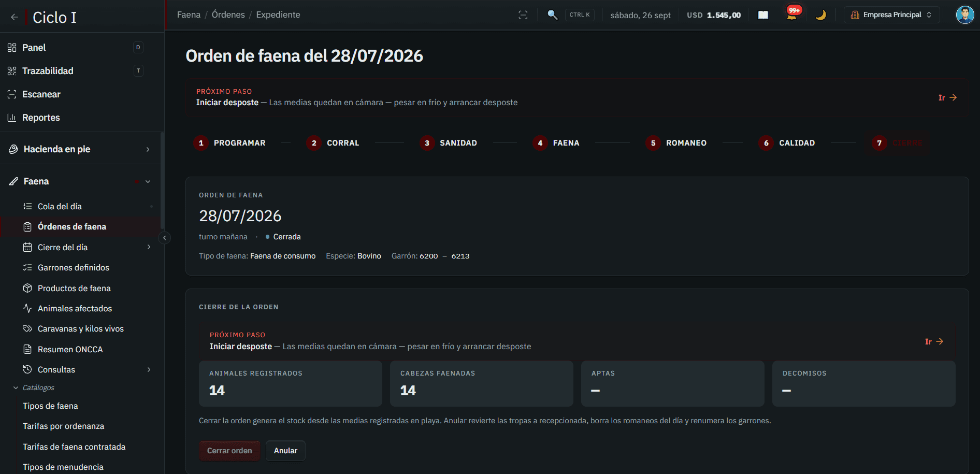Click the Cerrar orden button
The height and width of the screenshot is (474, 980).
click(229, 451)
